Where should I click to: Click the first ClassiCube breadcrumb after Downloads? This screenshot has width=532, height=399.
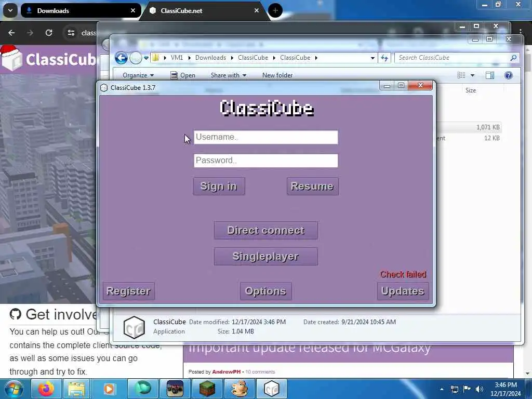[x=253, y=58]
